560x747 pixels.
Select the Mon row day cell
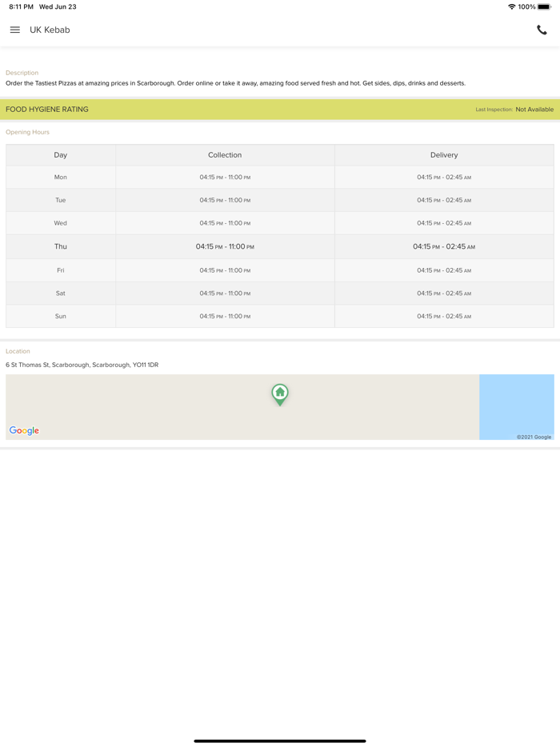[x=61, y=177]
